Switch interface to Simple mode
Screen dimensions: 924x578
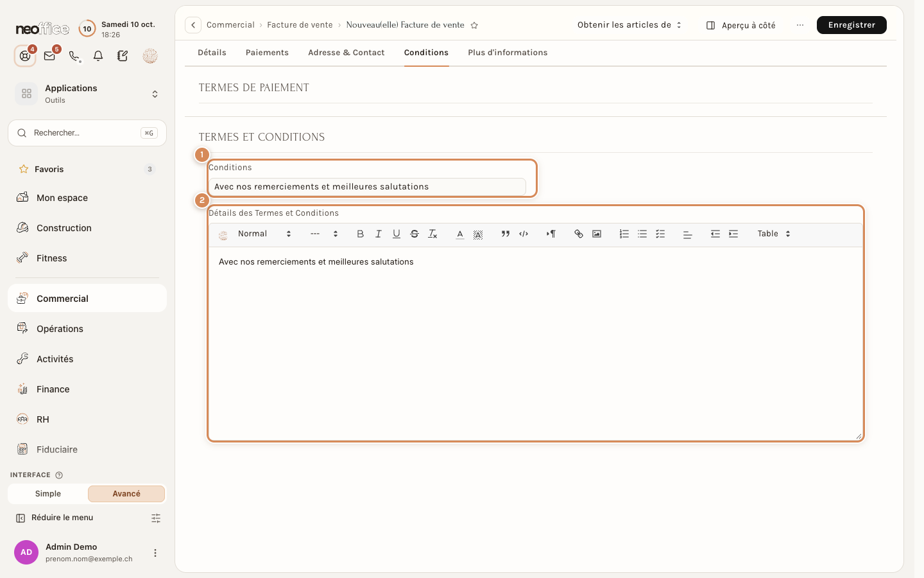pos(48,494)
